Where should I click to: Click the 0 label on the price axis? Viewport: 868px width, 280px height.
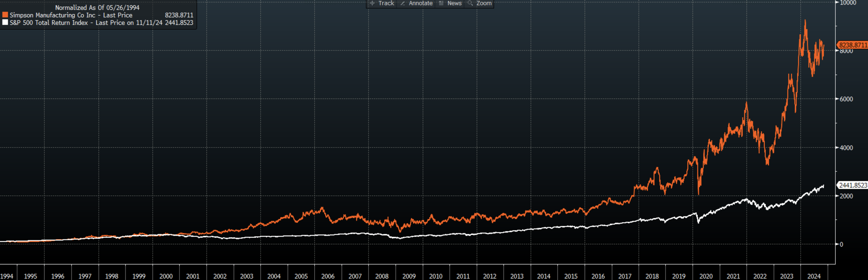point(841,244)
